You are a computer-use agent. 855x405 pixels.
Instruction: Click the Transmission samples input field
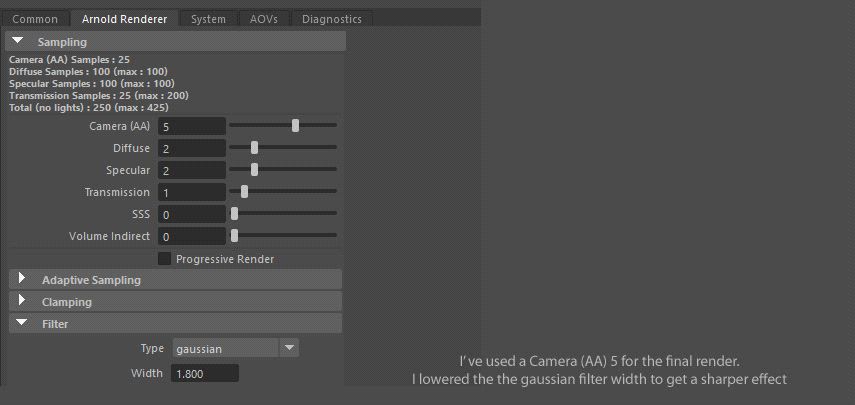pyautogui.click(x=191, y=192)
